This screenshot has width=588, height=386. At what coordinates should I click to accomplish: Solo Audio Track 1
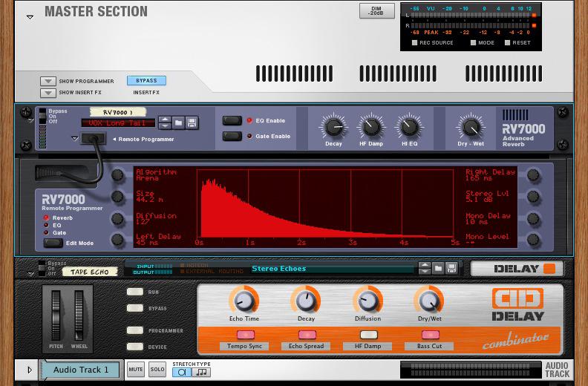pos(157,370)
